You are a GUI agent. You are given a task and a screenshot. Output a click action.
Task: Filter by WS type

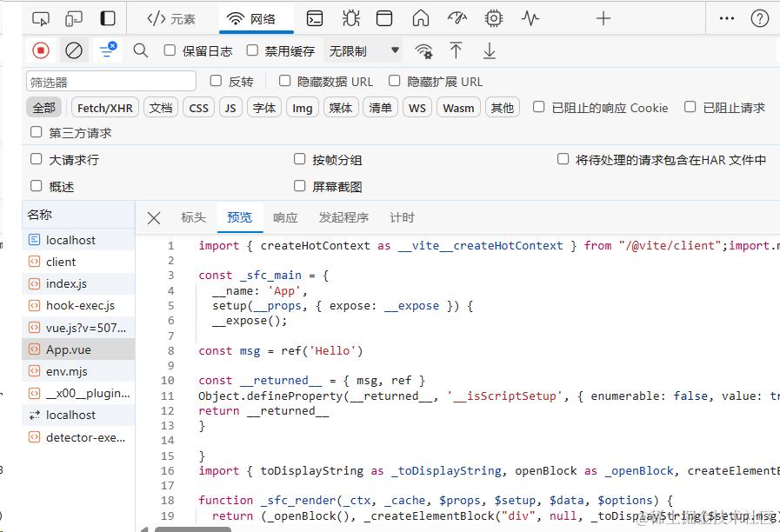(x=417, y=108)
